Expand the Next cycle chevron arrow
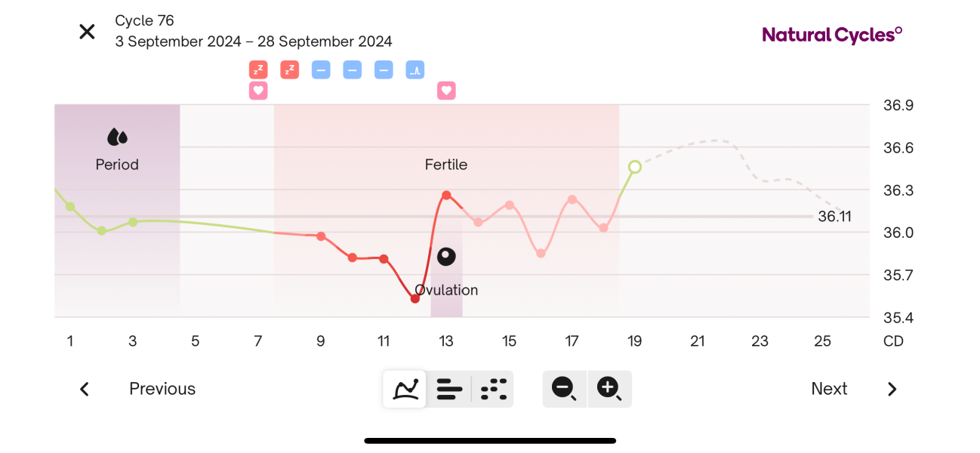Screen dimensions: 980x453 click(892, 389)
